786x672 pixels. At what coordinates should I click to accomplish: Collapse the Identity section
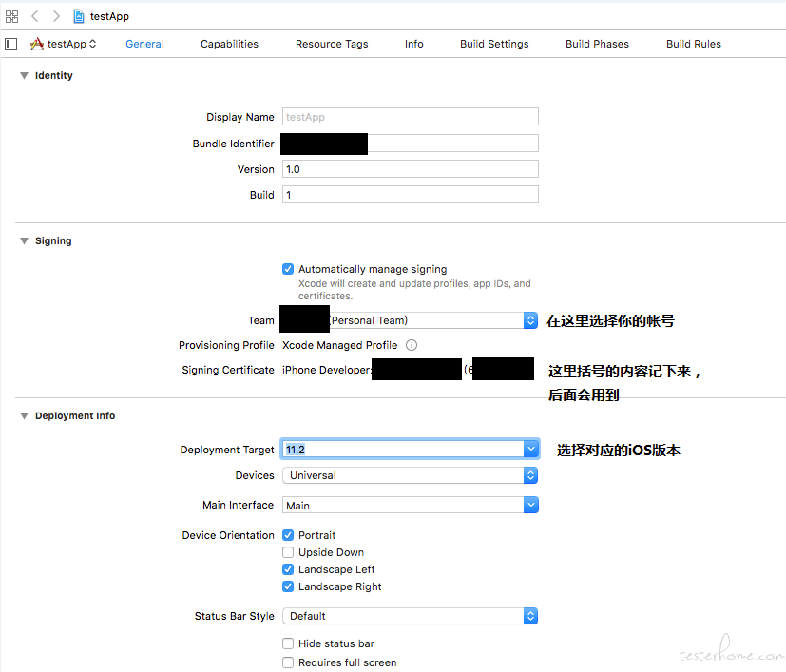tap(24, 76)
